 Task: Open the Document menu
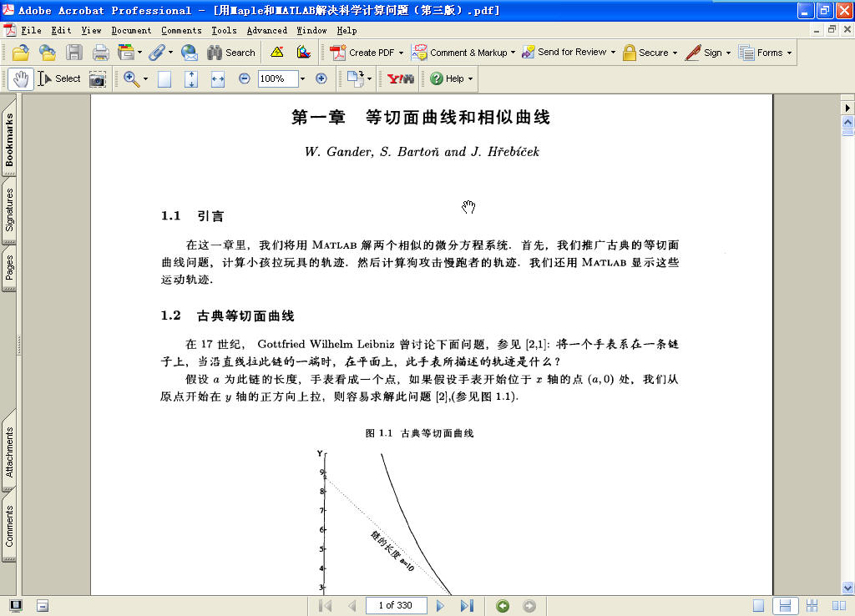131,31
